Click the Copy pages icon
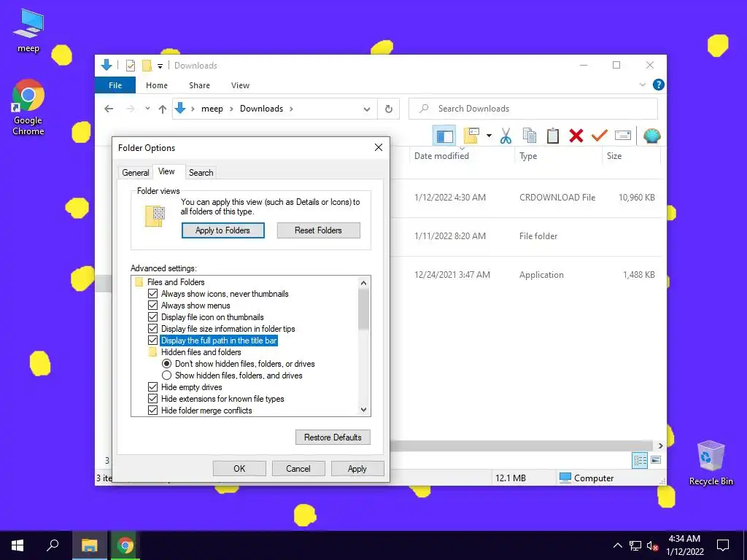Viewport: 747px width, 560px height. point(530,136)
